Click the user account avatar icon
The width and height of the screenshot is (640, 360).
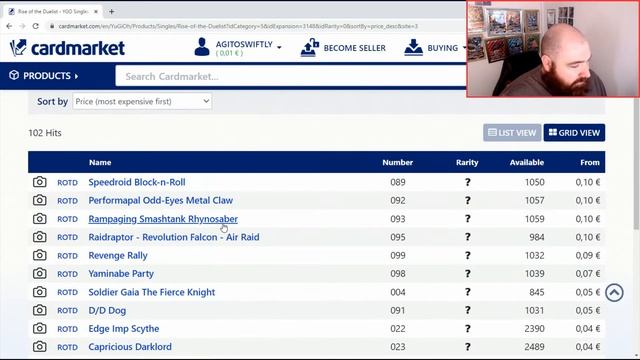[x=202, y=47]
